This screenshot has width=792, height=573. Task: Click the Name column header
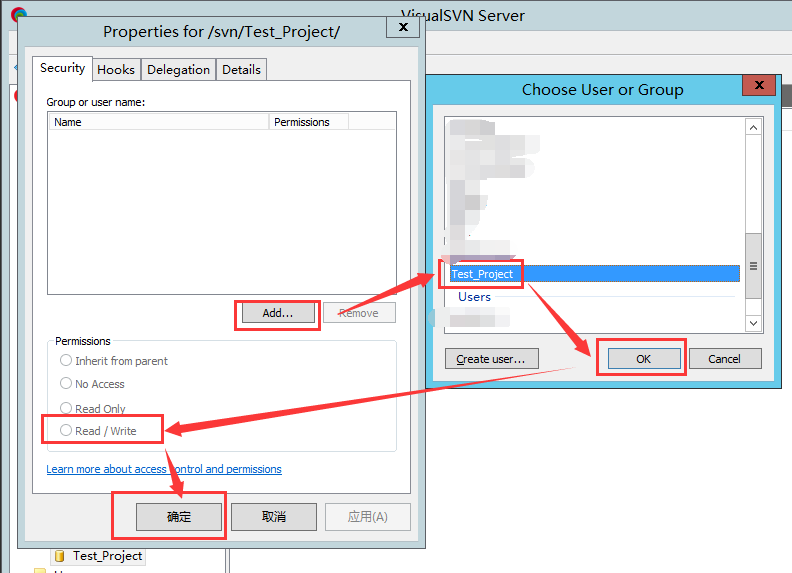coord(159,122)
